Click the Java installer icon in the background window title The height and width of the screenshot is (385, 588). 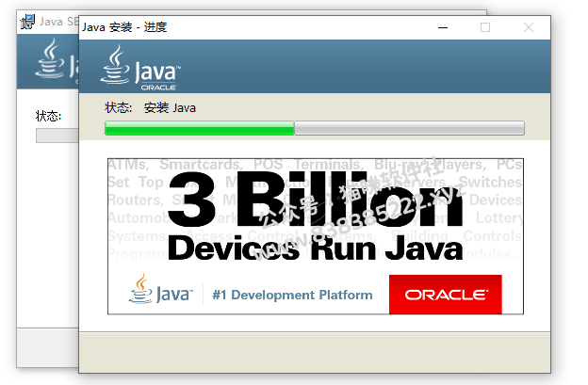tap(27, 22)
